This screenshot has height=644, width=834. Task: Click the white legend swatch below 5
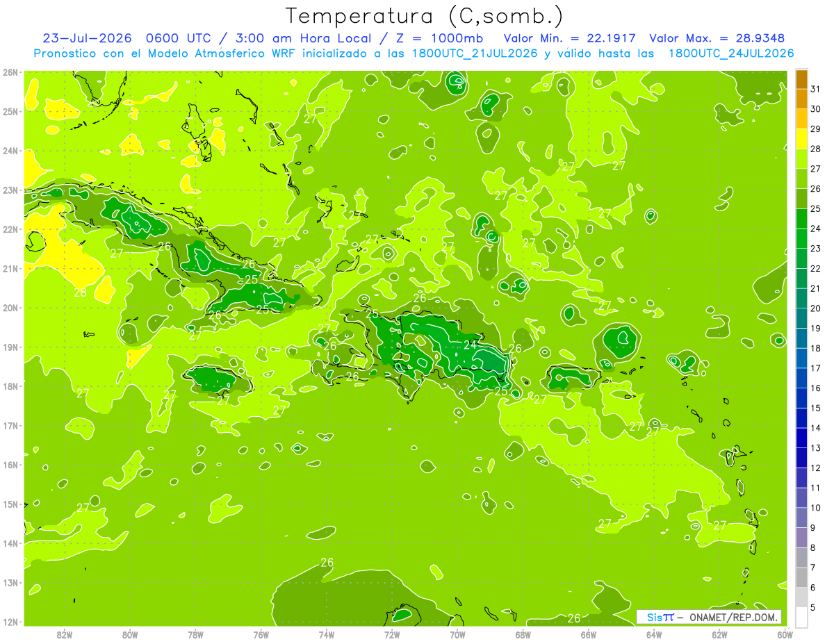(x=801, y=617)
